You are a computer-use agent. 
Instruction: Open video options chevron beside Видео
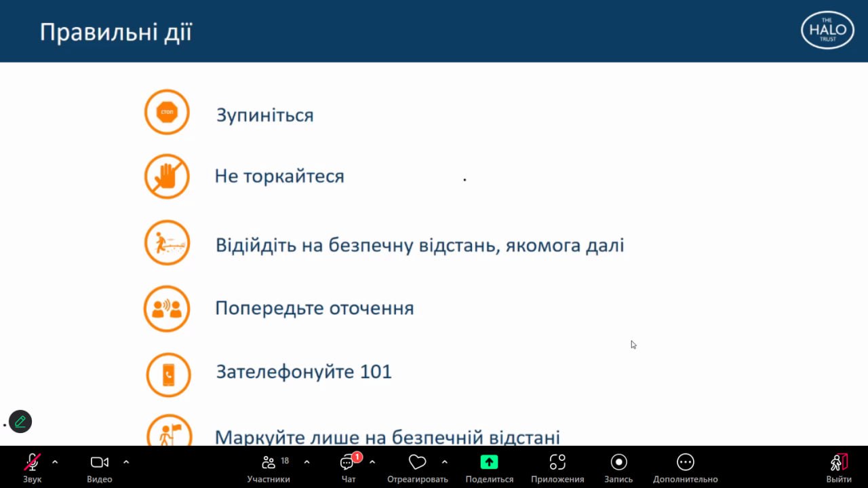tap(126, 462)
